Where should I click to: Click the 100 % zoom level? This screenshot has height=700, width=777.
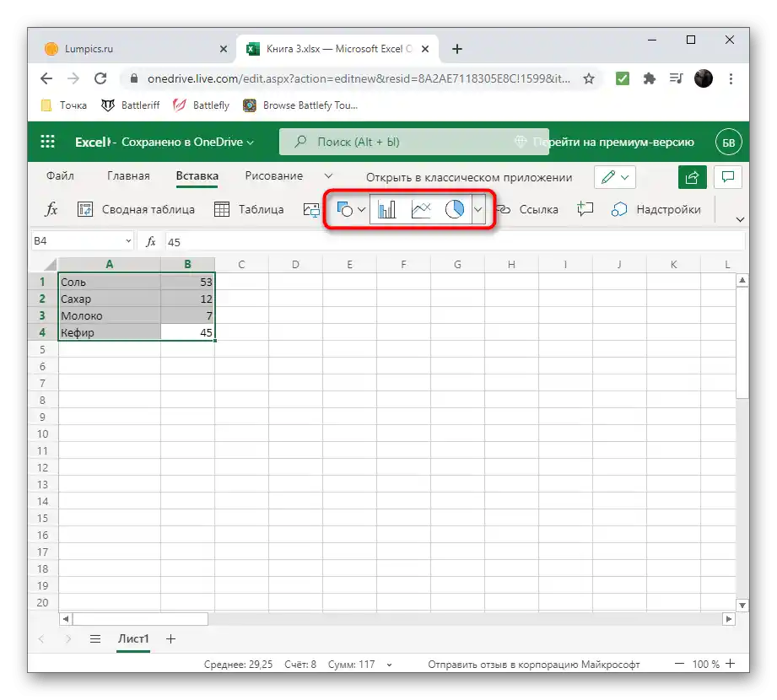click(x=705, y=665)
